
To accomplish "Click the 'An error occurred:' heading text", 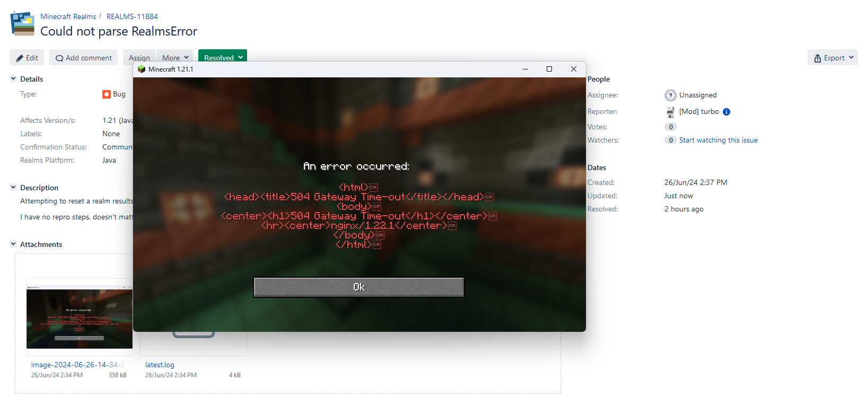I will (356, 166).
